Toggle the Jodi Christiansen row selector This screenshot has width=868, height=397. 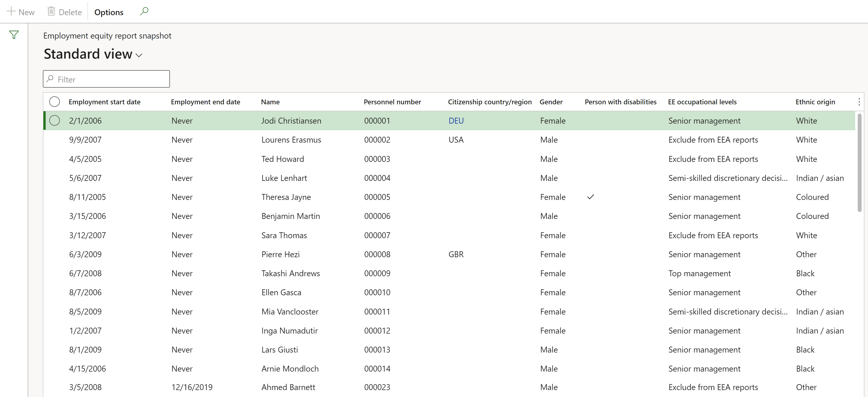tap(55, 121)
